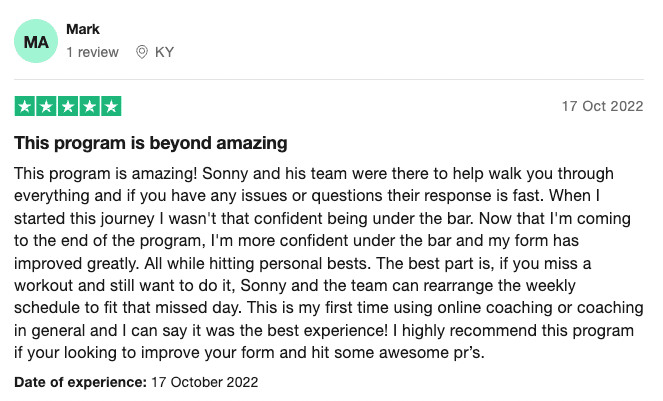Click the MA avatar circle
This screenshot has height=401, width=663.
pos(36,41)
